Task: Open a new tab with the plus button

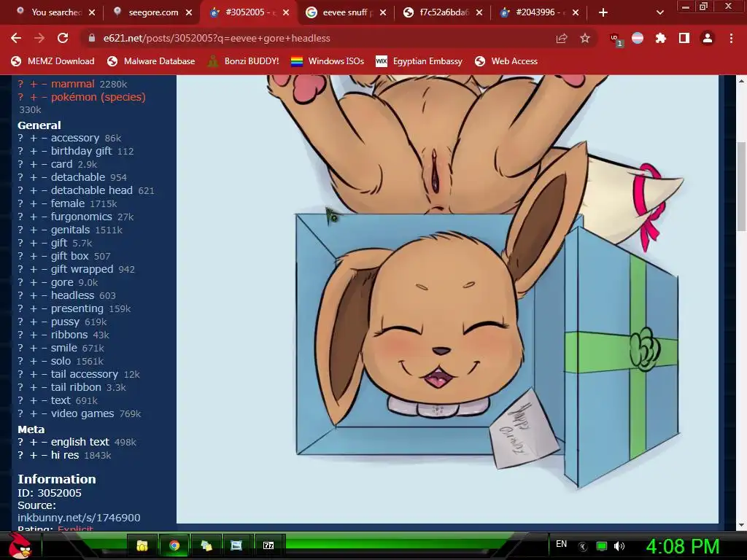Action: pyautogui.click(x=603, y=12)
